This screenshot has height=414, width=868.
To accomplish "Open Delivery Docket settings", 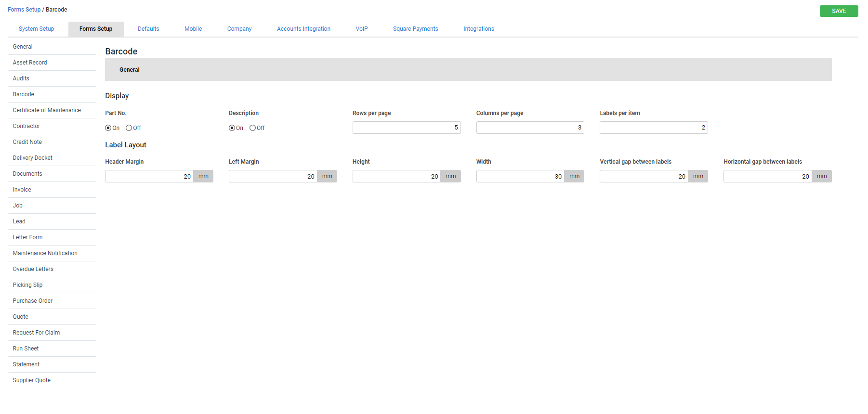I will tap(52, 158).
